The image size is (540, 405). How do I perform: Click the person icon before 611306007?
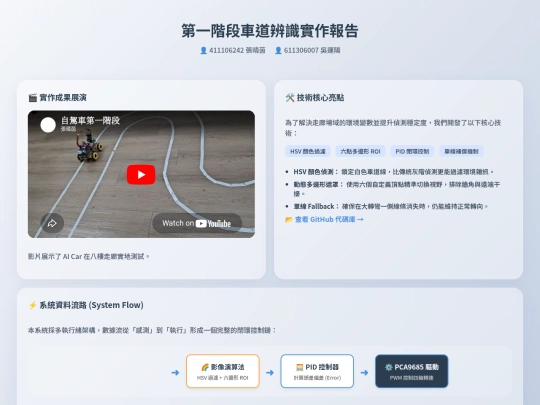point(278,50)
